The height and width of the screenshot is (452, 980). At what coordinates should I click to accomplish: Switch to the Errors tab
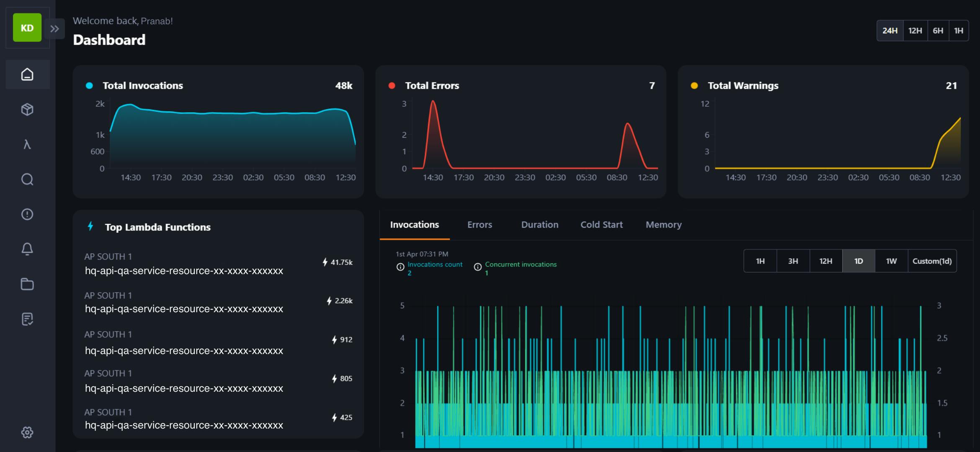point(480,225)
